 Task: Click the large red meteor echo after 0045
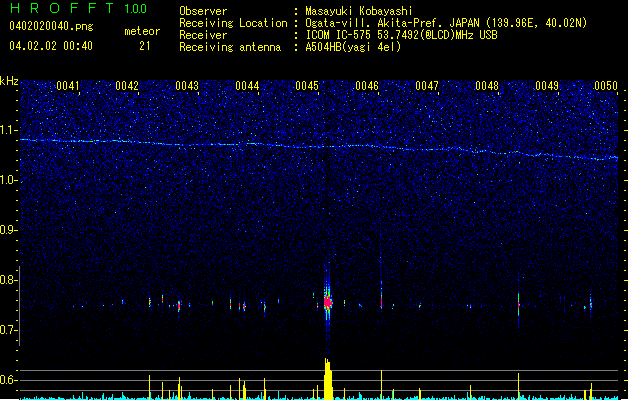(x=328, y=302)
